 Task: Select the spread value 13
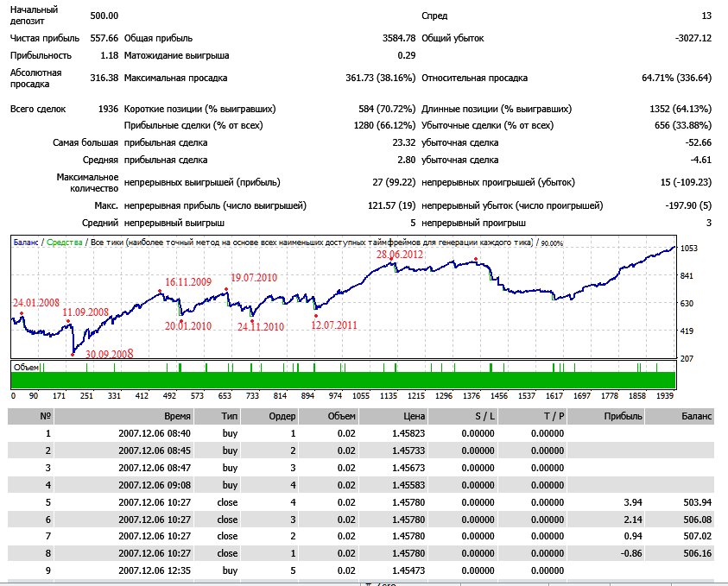[706, 16]
